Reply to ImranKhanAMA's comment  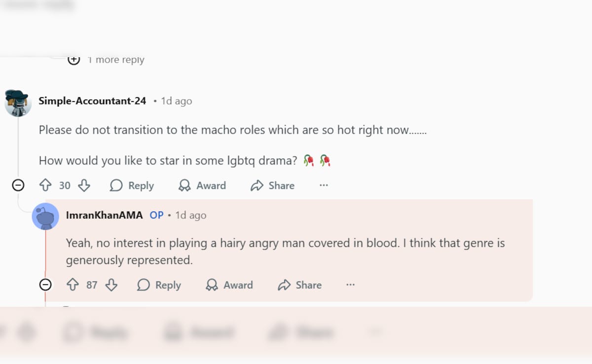click(159, 285)
